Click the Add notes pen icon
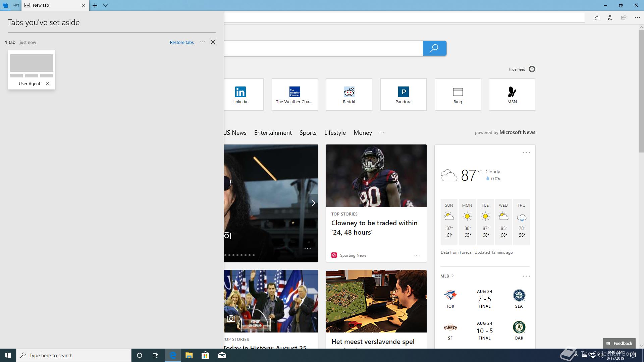Viewport: 644px width, 362px height. [x=610, y=17]
